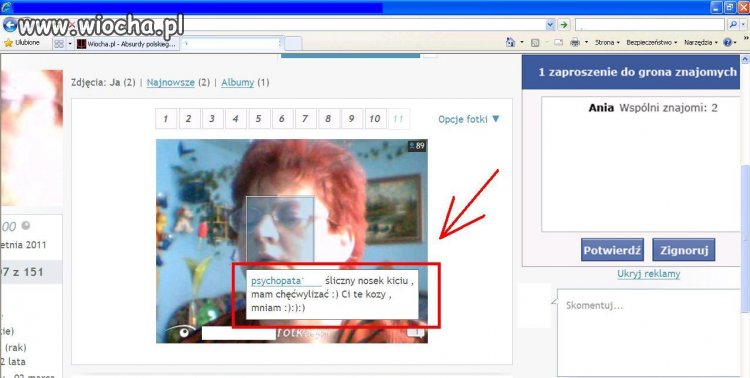The image size is (750, 378).
Task: Go to photo page 9
Action: pyautogui.click(x=352, y=119)
